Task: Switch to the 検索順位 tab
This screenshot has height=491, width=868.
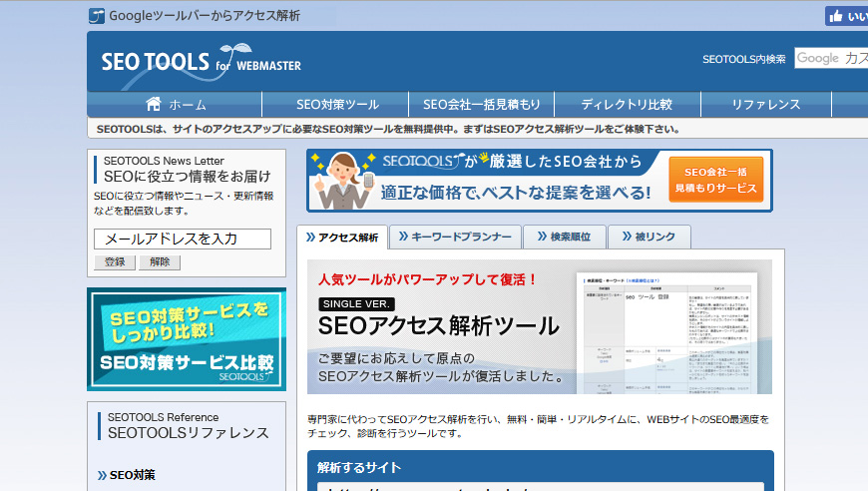Action: 564,237
